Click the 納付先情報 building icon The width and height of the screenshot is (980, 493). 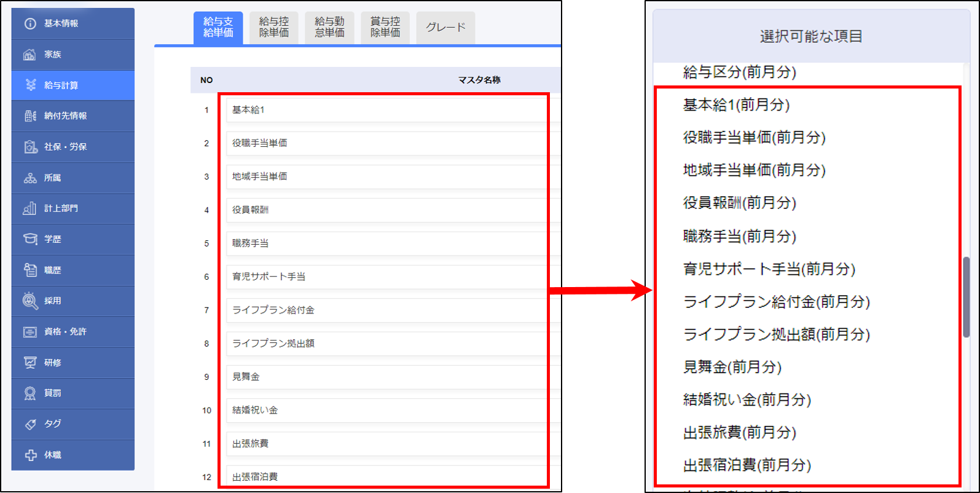29,116
